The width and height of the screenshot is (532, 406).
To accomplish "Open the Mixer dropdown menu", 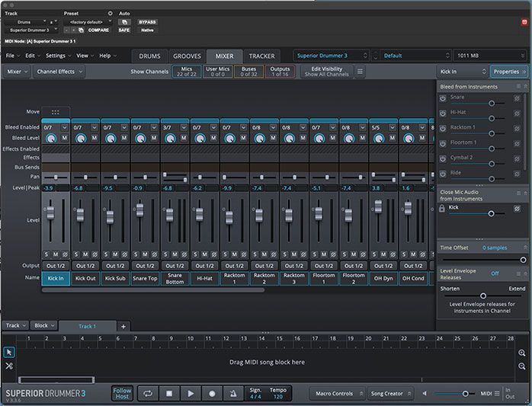I will pos(17,72).
